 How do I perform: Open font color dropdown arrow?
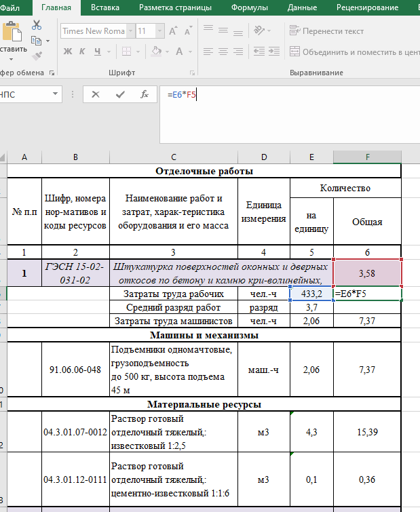191,52
